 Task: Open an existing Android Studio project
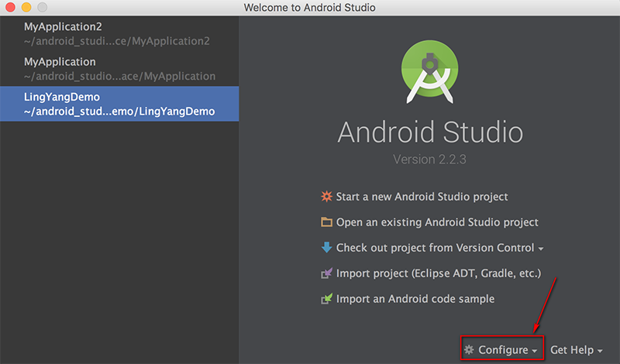click(437, 222)
